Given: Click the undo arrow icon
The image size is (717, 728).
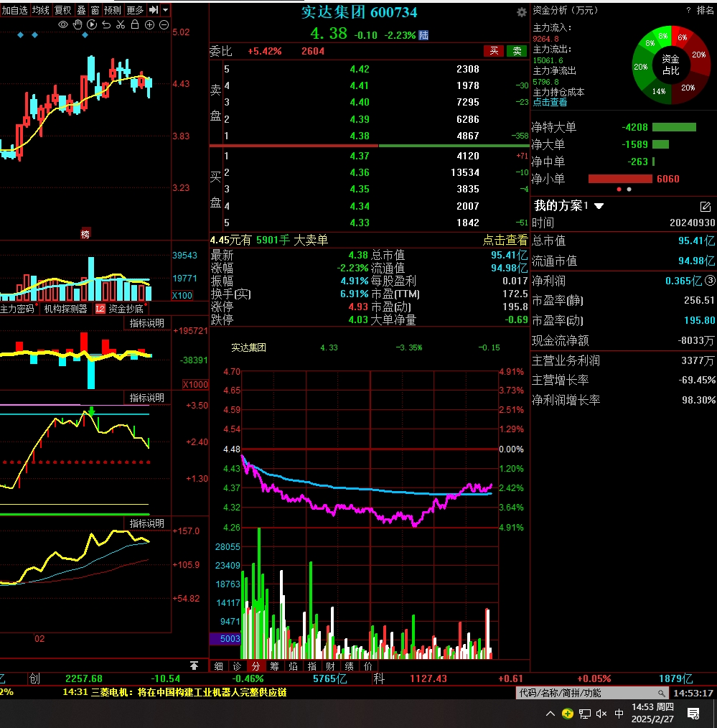Looking at the screenshot, I should click(x=106, y=24).
